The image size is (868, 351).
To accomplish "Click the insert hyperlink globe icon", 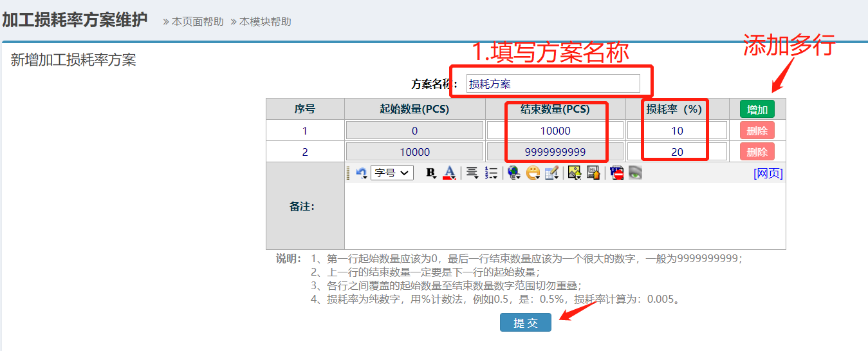I will coord(513,173).
